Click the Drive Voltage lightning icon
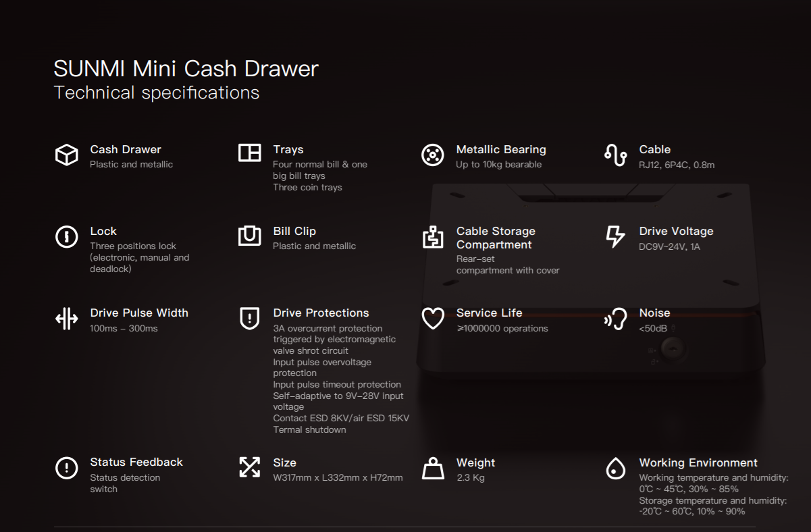The image size is (811, 532). pyautogui.click(x=615, y=236)
